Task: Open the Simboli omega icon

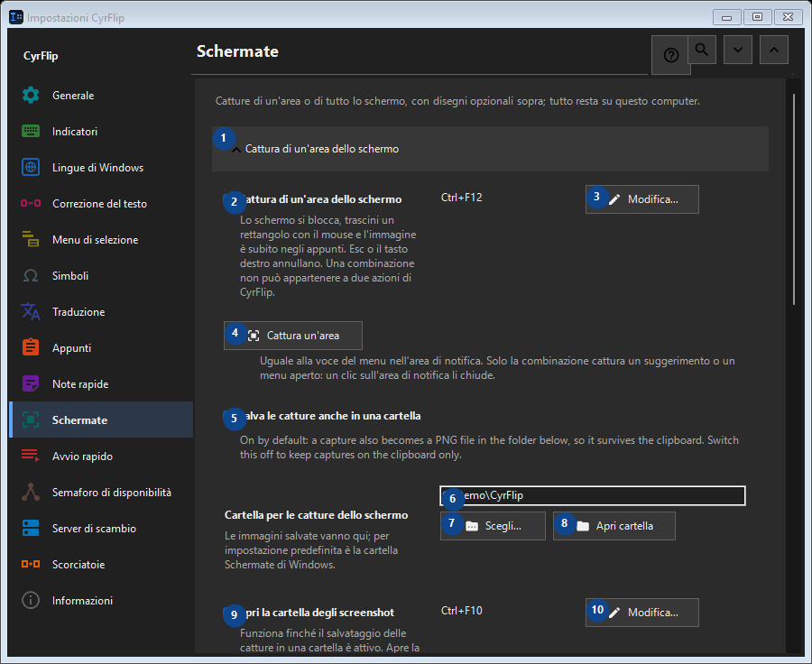Action: coord(31,275)
